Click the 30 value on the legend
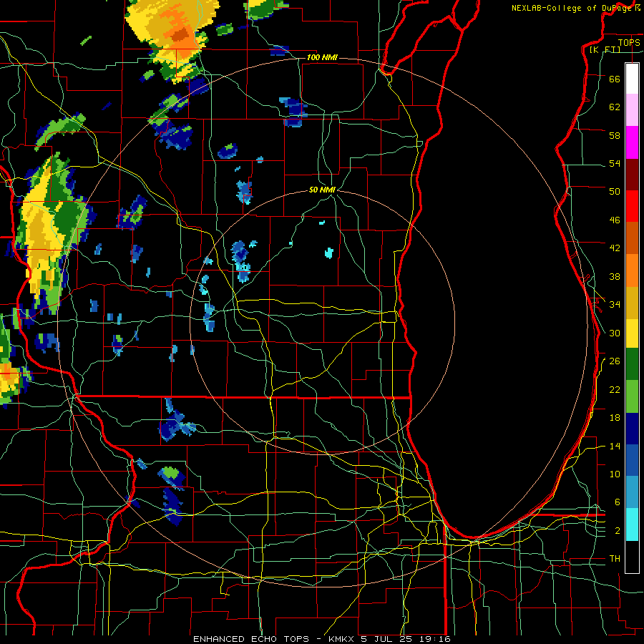The image size is (644, 644). (615, 333)
